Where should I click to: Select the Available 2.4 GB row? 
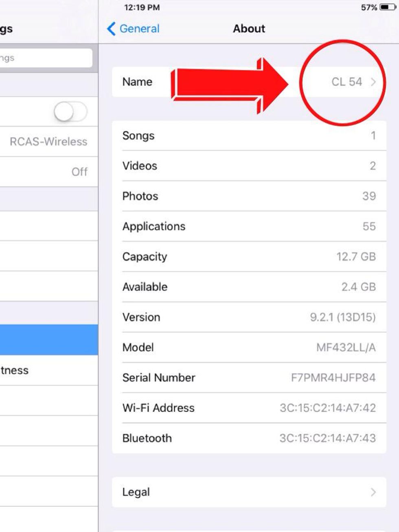click(x=249, y=287)
